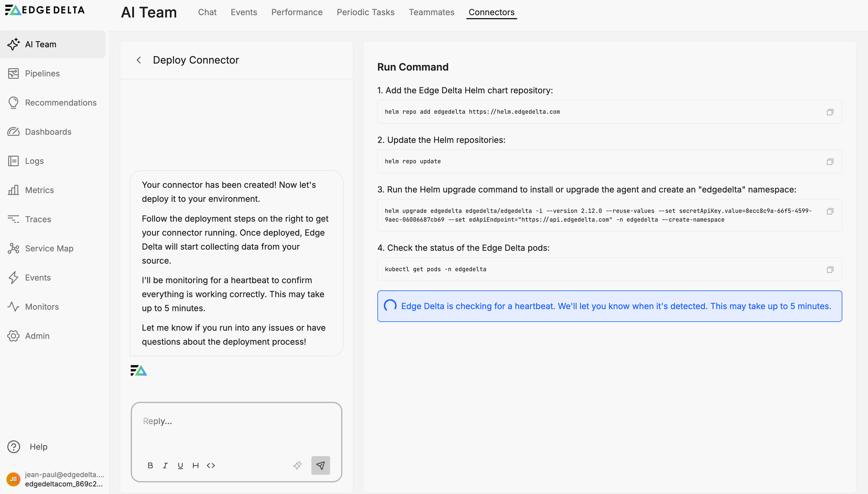Toggle bold formatting in the reply editor
868x494 pixels.
click(150, 465)
